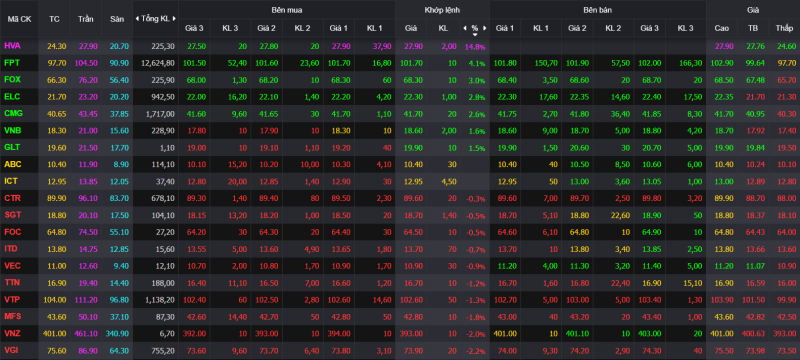Click the Thấp low price header
The width and height of the screenshot is (800, 360).
784,28
